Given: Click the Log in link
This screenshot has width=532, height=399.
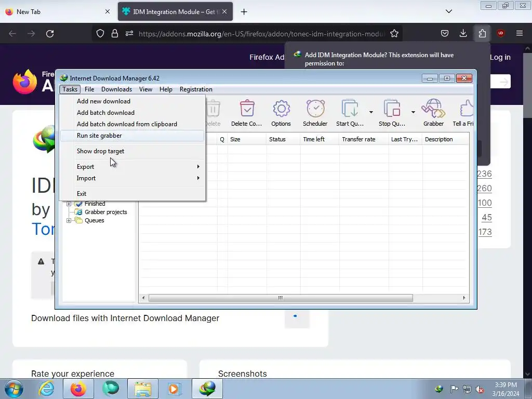Looking at the screenshot, I should click(500, 57).
